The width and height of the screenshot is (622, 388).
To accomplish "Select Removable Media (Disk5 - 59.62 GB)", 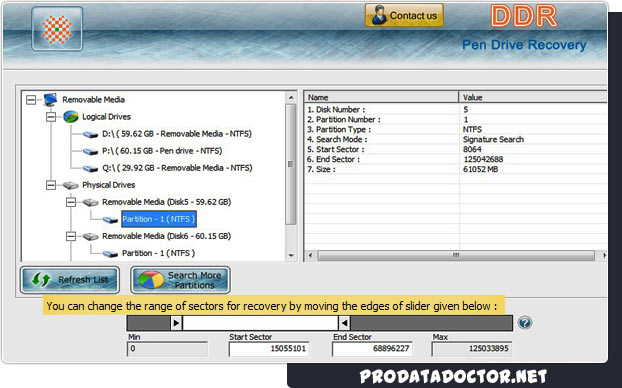I will pyautogui.click(x=166, y=202).
